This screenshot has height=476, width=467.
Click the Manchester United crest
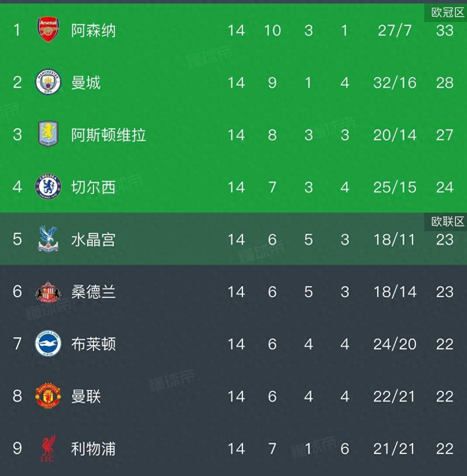(x=48, y=396)
